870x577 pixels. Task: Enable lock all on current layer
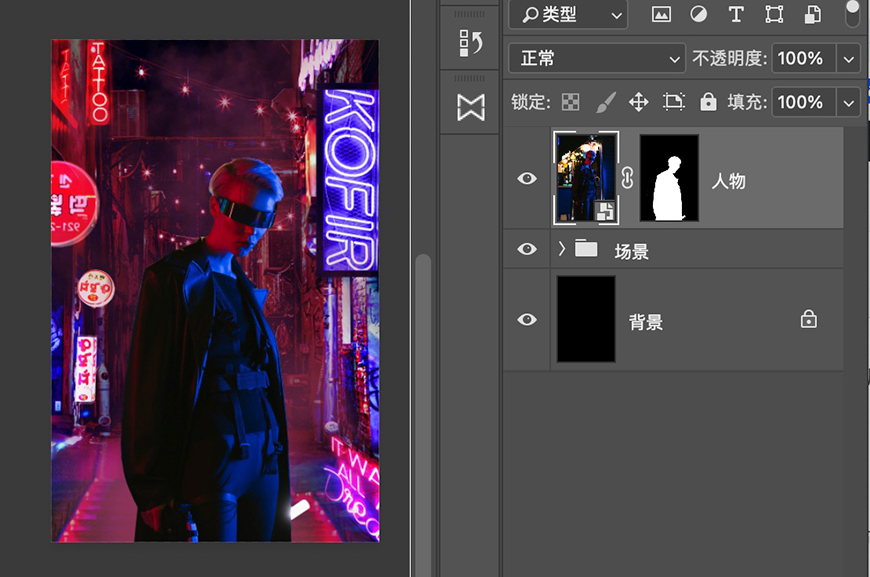coord(708,102)
